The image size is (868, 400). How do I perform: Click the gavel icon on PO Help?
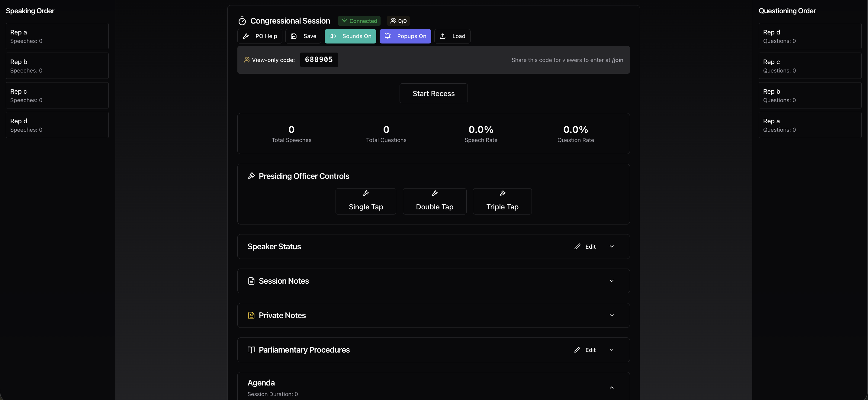(246, 36)
